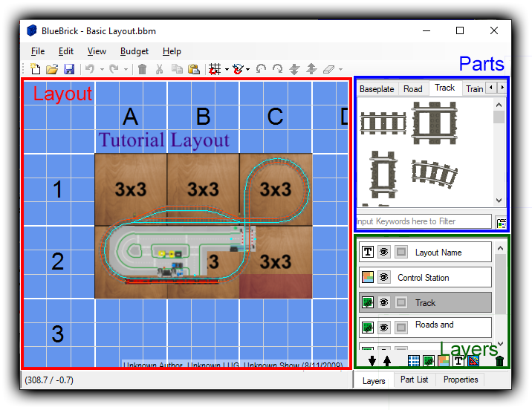Select the wide short straight track thumbnail
This screenshot has height=410, width=532.
[434, 123]
